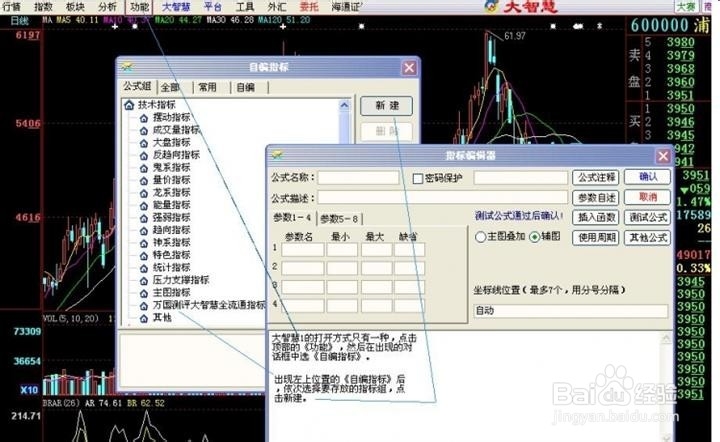The width and height of the screenshot is (720, 442).
Task: Select 万国测评大智慧全流通指标 folder icon
Action: pyautogui.click(x=144, y=305)
